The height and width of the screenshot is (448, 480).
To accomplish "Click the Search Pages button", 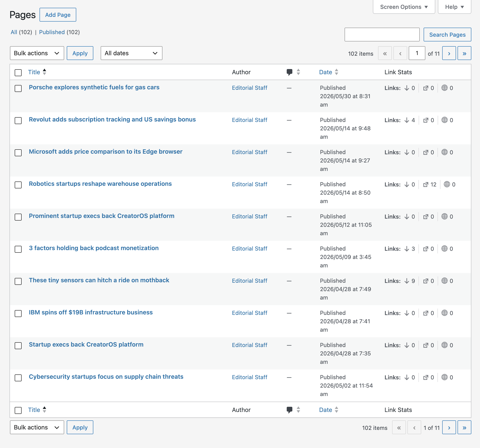I will pos(447,35).
